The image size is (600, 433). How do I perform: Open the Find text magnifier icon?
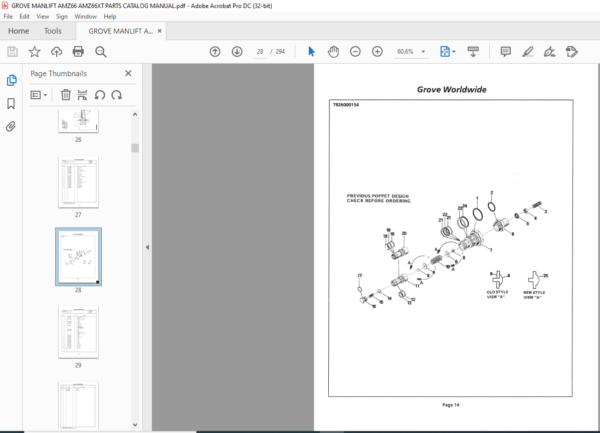tap(101, 52)
